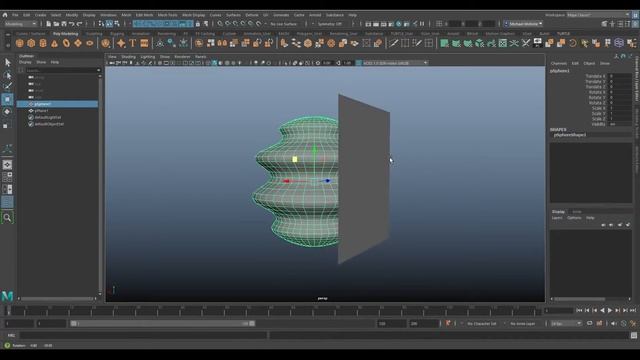The width and height of the screenshot is (640, 360).
Task: Click the time slider frame ruler
Action: click(274, 311)
